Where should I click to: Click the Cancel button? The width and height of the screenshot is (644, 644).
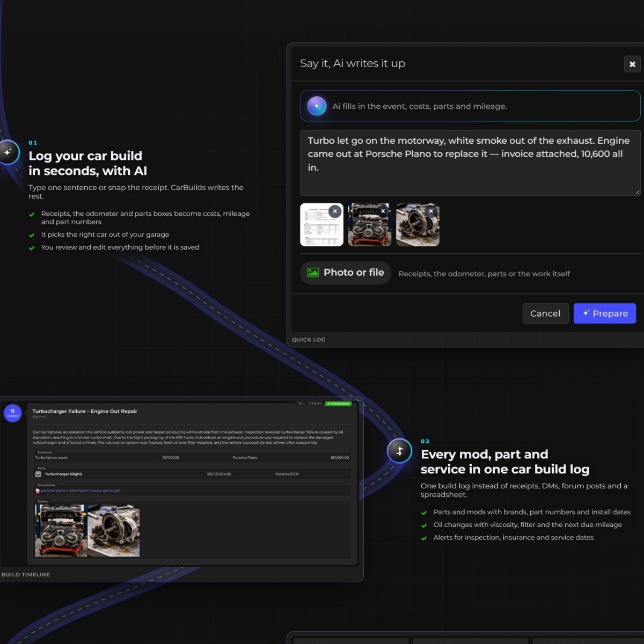click(545, 313)
